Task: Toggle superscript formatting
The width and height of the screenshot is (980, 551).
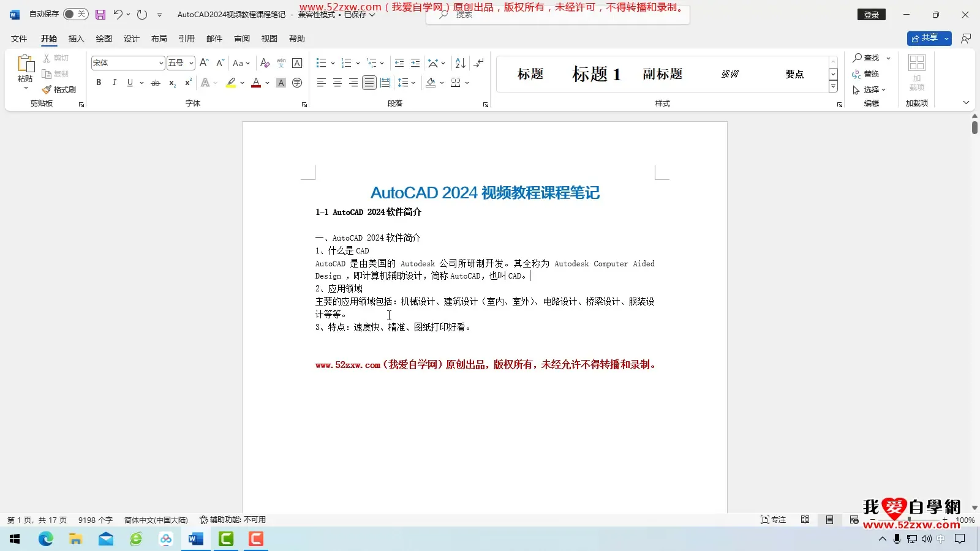Action: tap(187, 83)
